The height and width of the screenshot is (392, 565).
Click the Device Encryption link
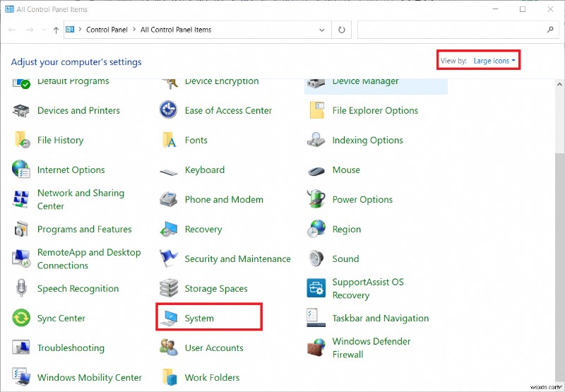tap(222, 81)
